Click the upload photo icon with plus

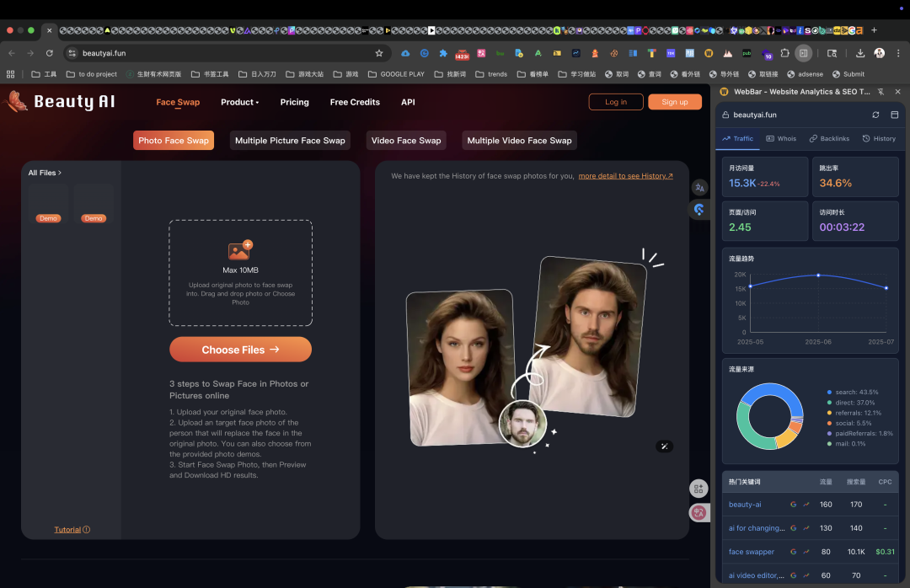pos(240,250)
